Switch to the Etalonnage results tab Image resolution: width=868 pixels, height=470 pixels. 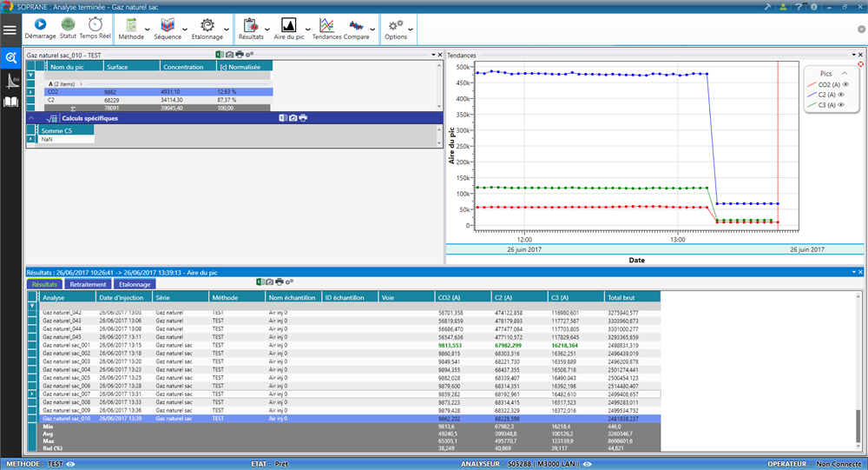point(135,284)
